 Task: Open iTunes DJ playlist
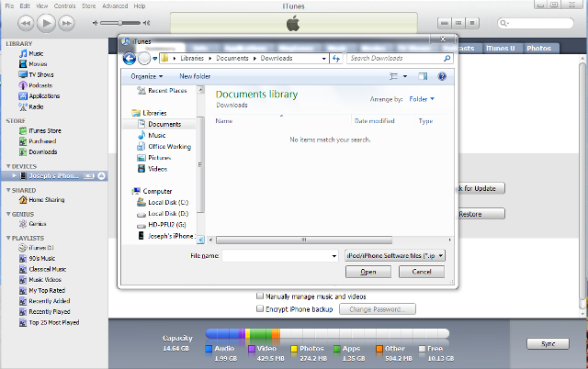[41, 248]
